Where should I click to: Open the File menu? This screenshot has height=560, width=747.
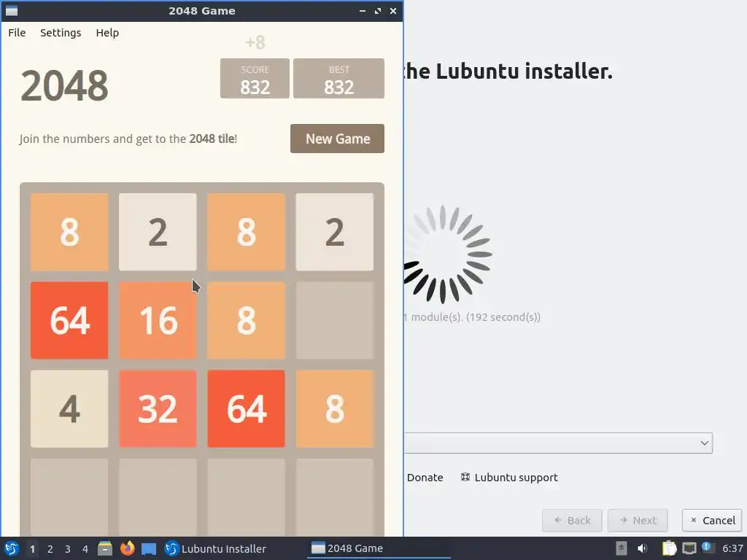[17, 33]
